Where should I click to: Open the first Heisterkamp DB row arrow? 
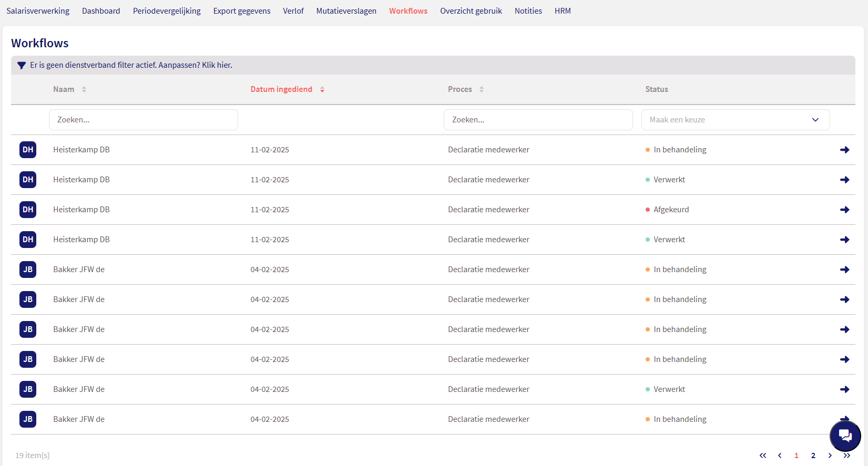(x=844, y=150)
